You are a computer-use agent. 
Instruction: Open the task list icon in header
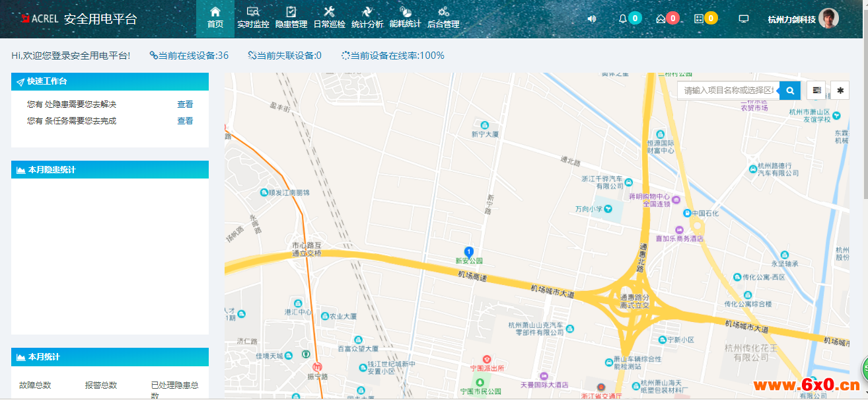coord(699,19)
